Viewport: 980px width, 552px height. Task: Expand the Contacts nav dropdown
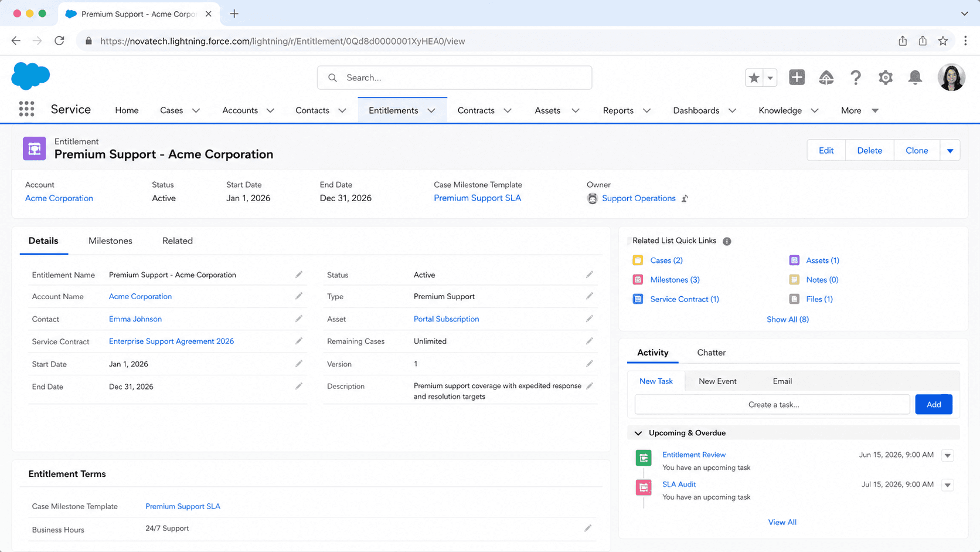pos(342,110)
